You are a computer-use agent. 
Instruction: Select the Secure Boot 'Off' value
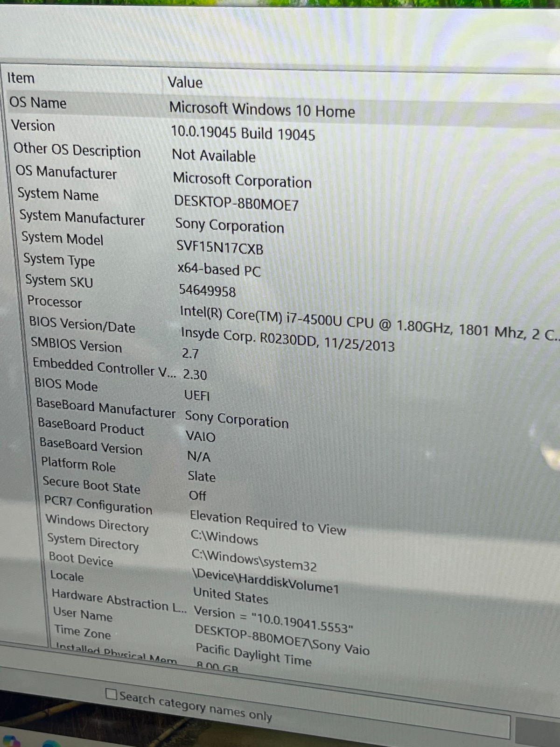[197, 495]
